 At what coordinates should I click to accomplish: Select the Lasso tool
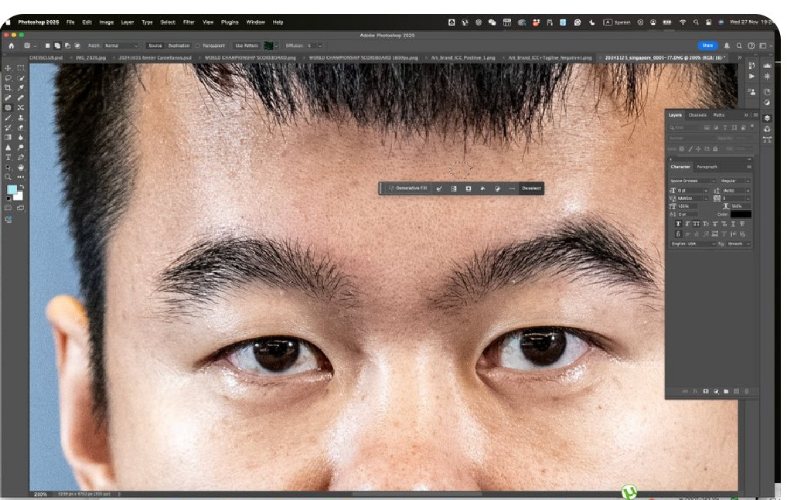coord(9,78)
